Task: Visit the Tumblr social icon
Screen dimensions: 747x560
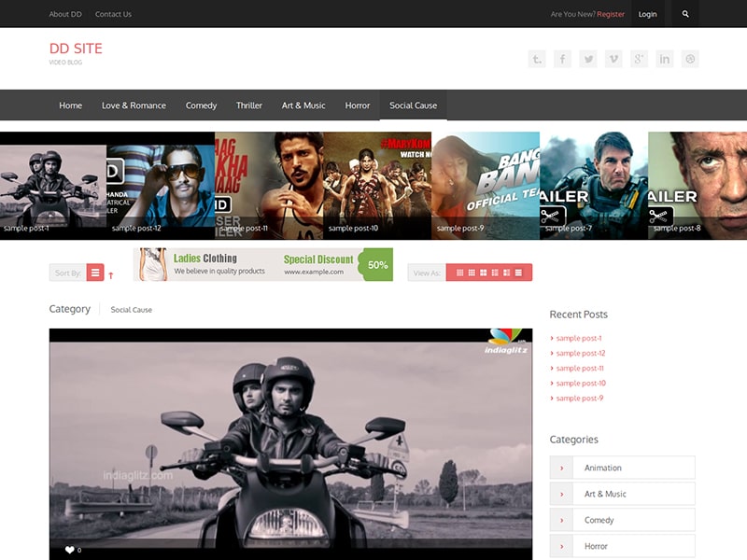Action: (x=537, y=59)
